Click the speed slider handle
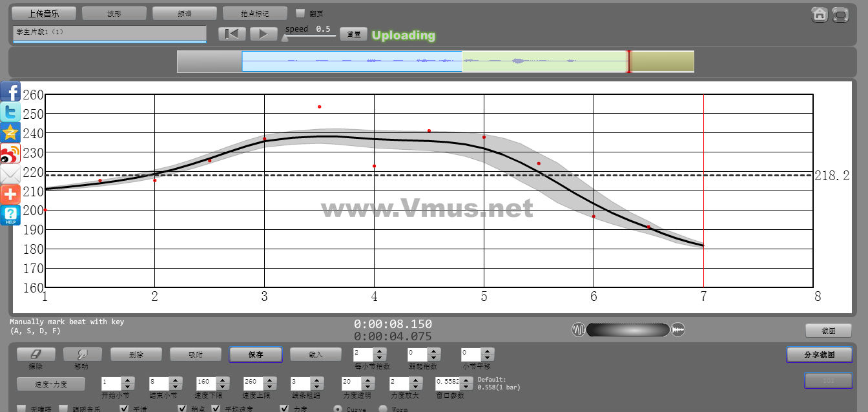Screen dimensions: 868x412 click(x=285, y=38)
